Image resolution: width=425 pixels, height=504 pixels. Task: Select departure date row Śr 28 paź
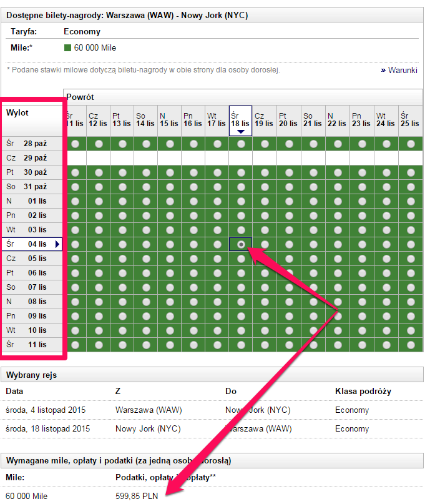coord(32,144)
